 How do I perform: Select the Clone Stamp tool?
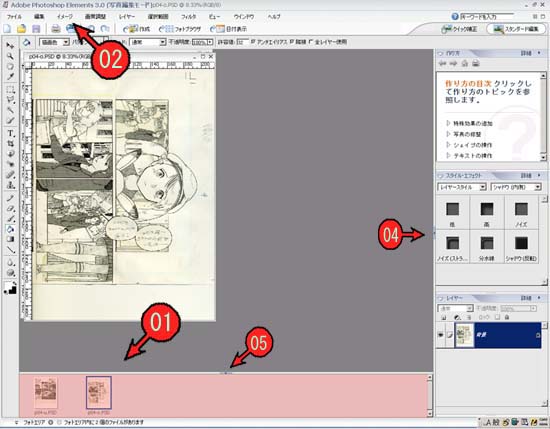[x=10, y=185]
